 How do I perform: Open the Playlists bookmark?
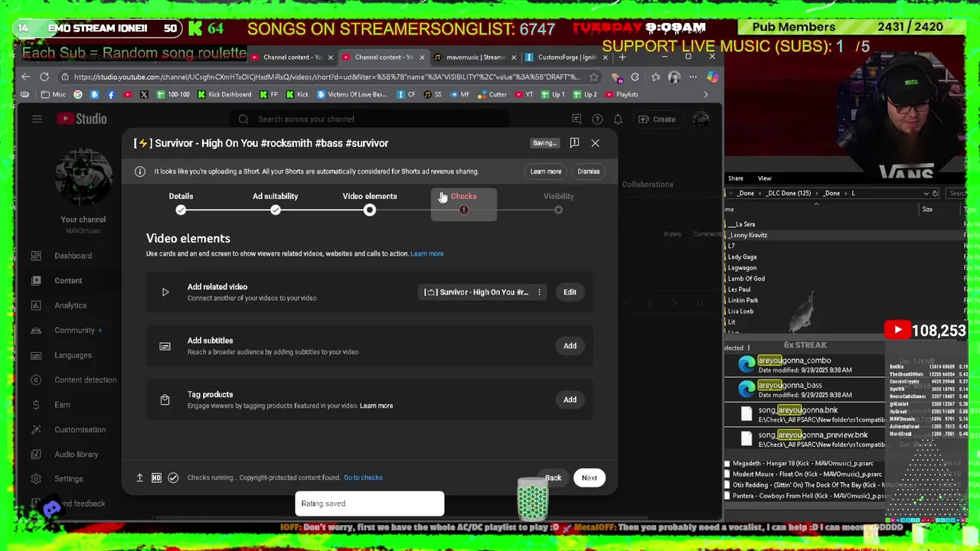point(621,94)
